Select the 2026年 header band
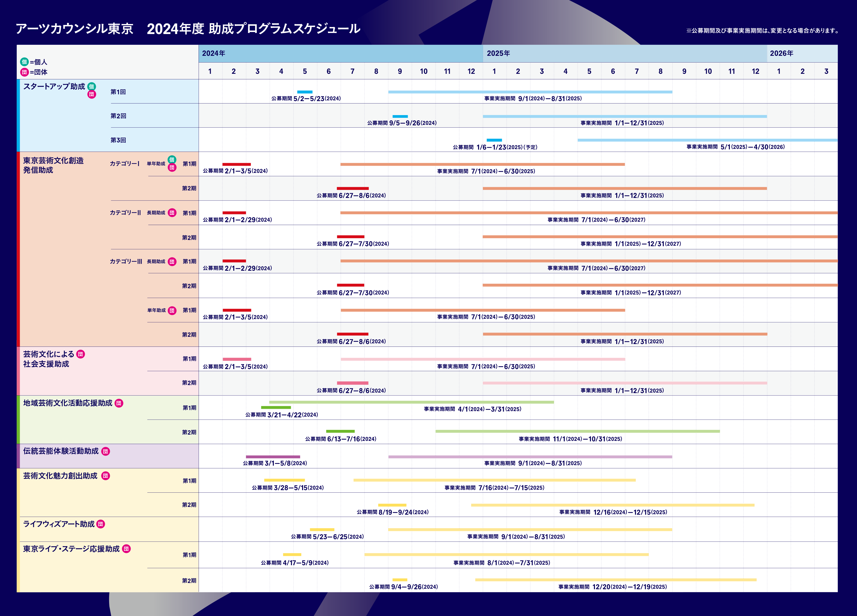The image size is (857, 616). [x=802, y=53]
